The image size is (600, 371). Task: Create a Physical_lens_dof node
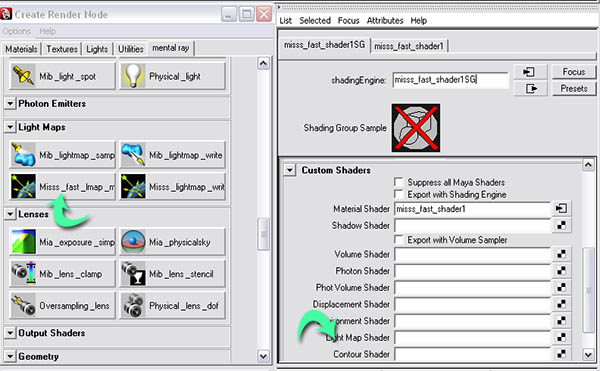pyautogui.click(x=173, y=305)
